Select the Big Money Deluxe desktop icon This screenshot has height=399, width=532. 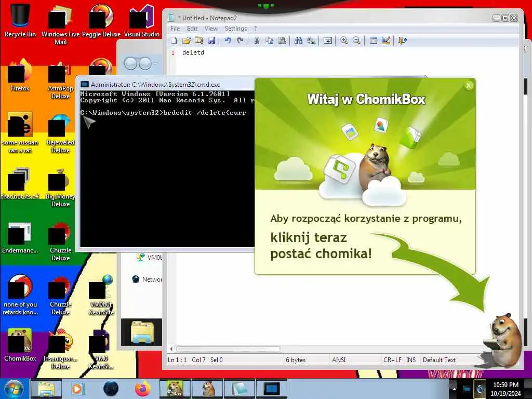click(x=60, y=187)
